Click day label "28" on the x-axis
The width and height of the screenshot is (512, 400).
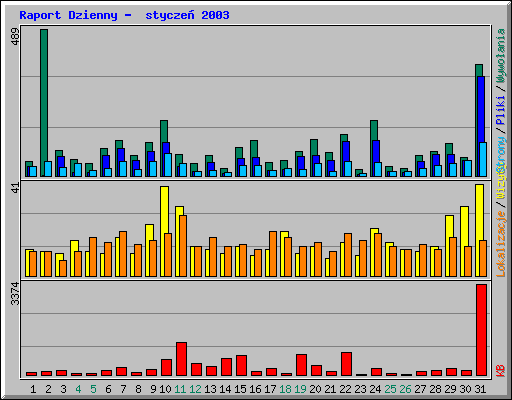[x=435, y=389]
